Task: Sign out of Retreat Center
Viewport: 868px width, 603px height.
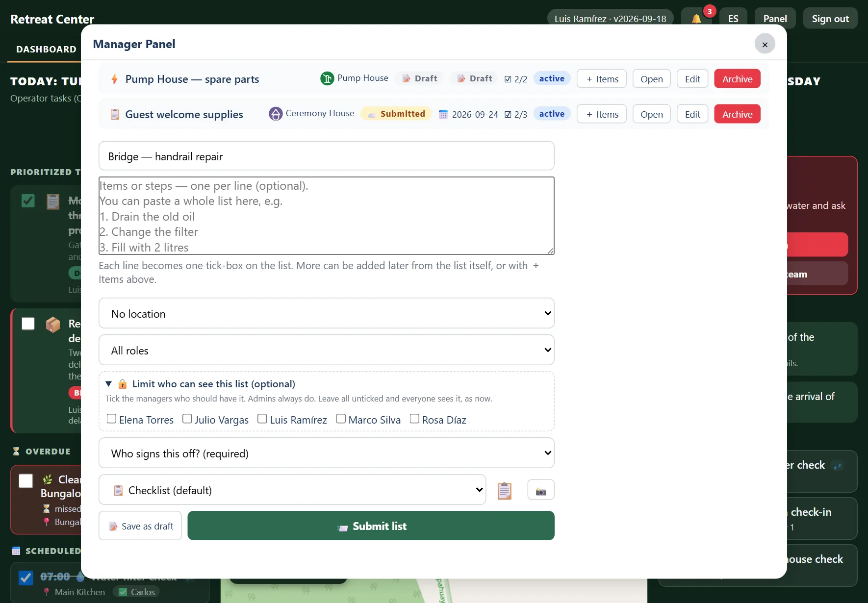Action: pyautogui.click(x=830, y=19)
